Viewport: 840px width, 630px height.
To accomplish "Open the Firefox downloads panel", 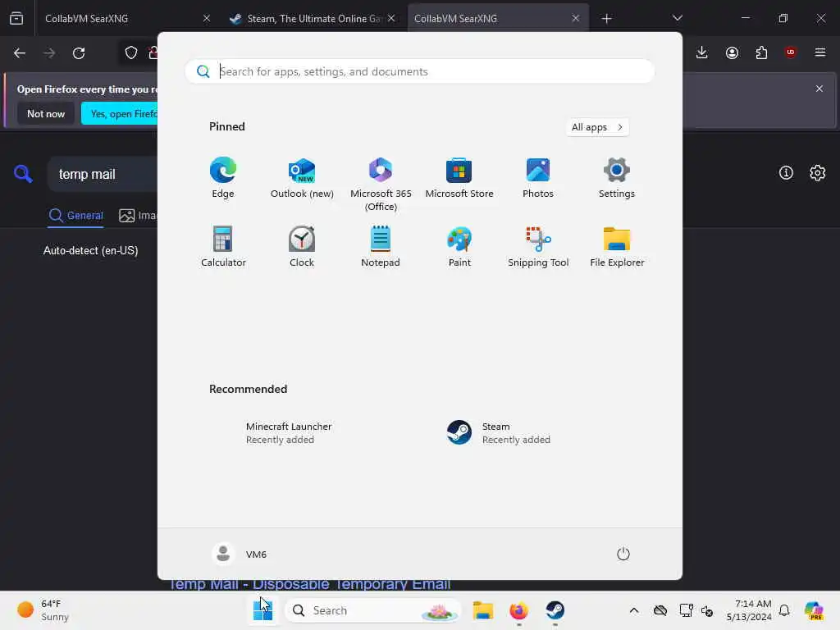I will point(702,52).
